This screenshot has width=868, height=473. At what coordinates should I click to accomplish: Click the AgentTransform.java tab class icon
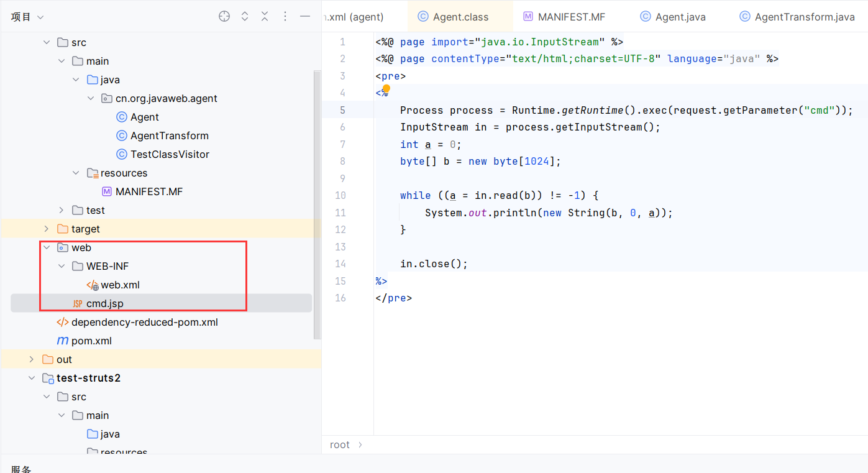(x=745, y=17)
